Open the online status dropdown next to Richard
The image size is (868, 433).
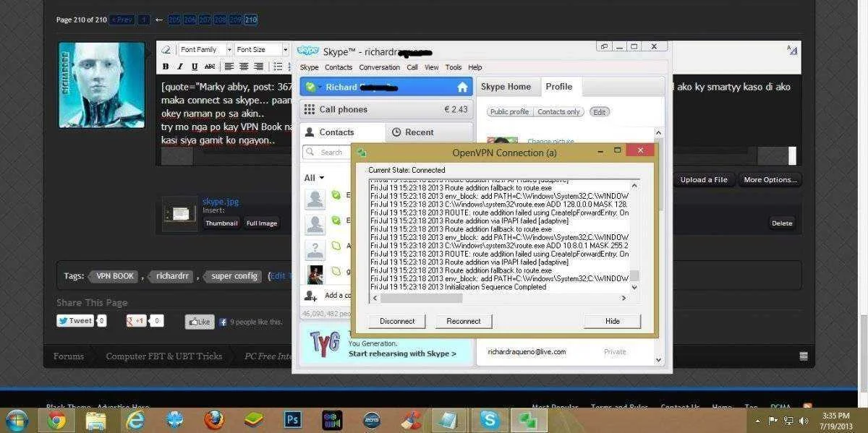click(x=312, y=87)
